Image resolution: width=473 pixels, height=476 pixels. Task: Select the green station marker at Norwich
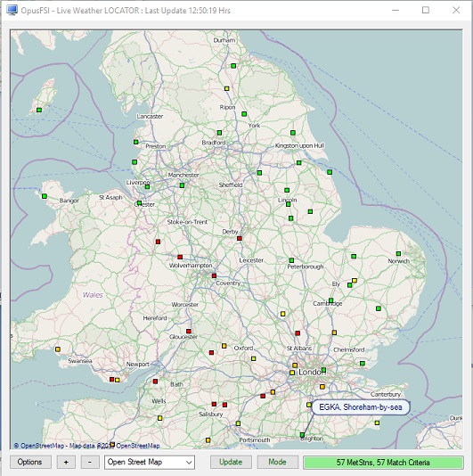(x=399, y=253)
